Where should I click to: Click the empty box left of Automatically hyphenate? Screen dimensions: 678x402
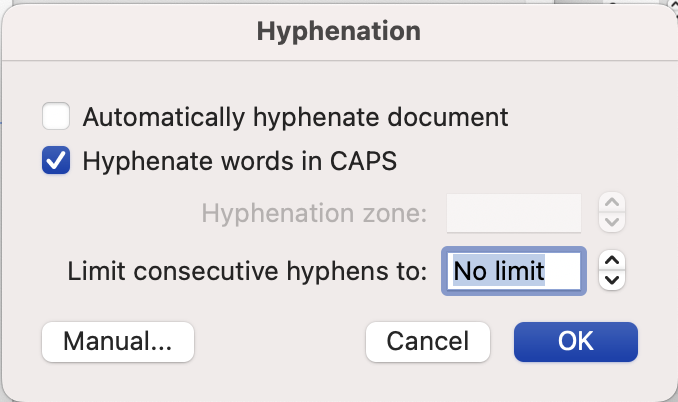(56, 117)
